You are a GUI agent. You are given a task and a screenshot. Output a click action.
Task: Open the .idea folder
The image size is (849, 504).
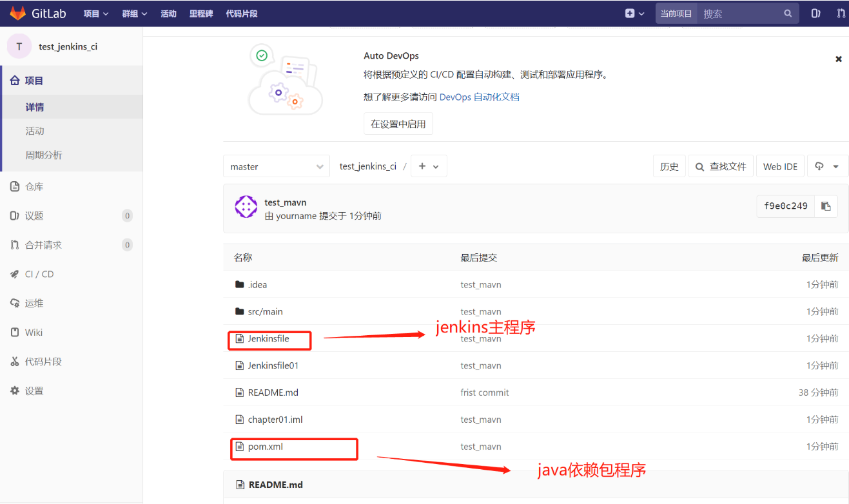coord(257,285)
